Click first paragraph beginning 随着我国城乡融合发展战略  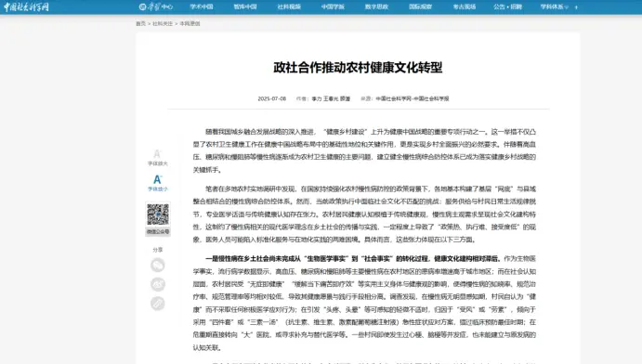click(x=364, y=150)
